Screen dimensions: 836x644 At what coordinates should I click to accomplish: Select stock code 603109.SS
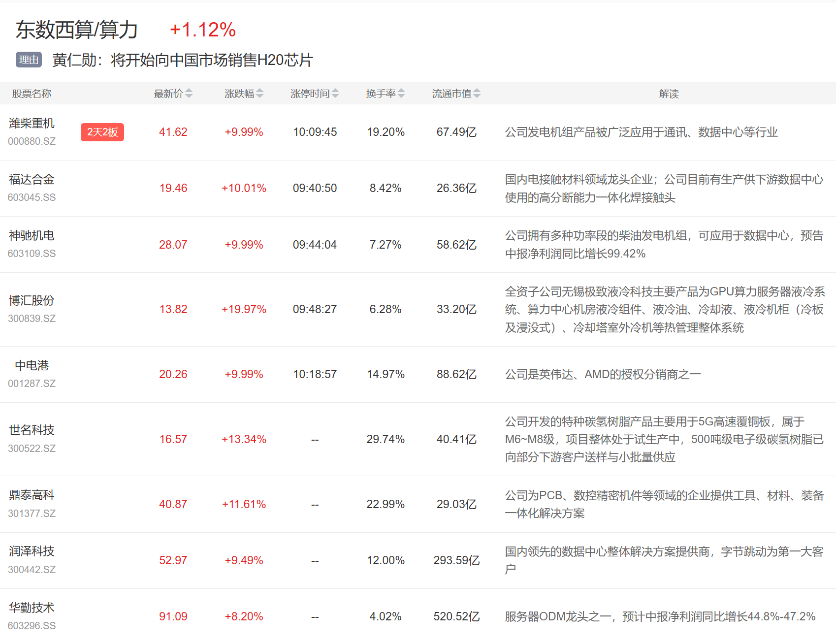[32, 254]
